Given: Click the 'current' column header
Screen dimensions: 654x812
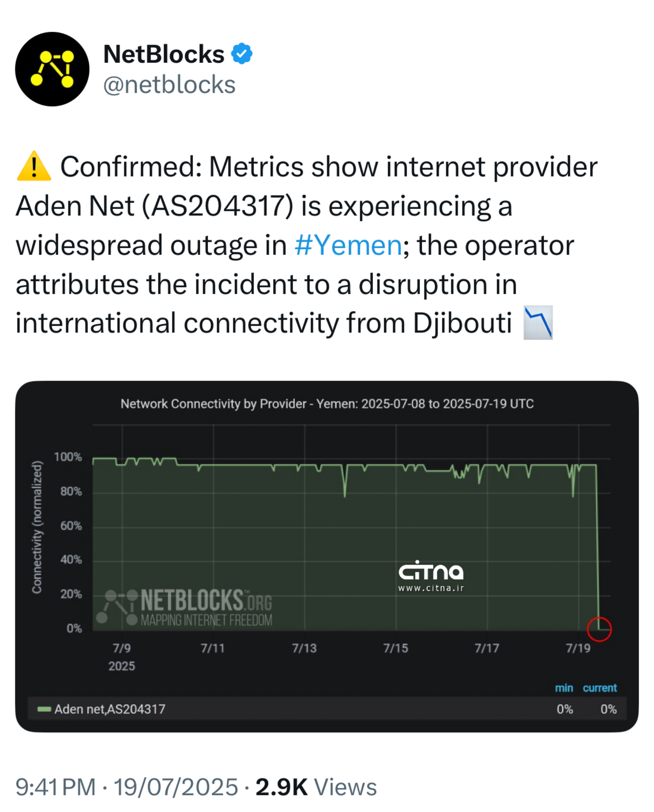Looking at the screenshot, I should click(x=599, y=688).
